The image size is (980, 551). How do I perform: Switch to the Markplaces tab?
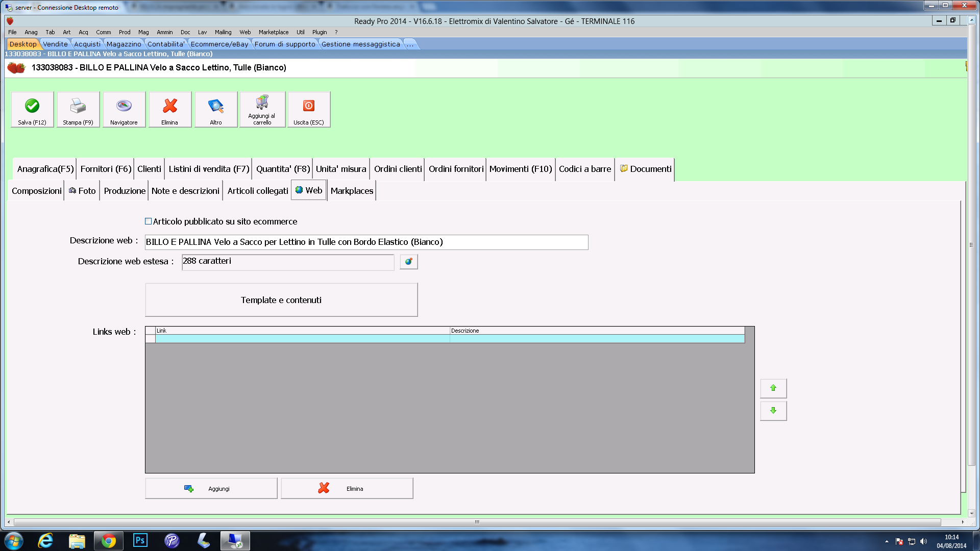click(x=352, y=191)
